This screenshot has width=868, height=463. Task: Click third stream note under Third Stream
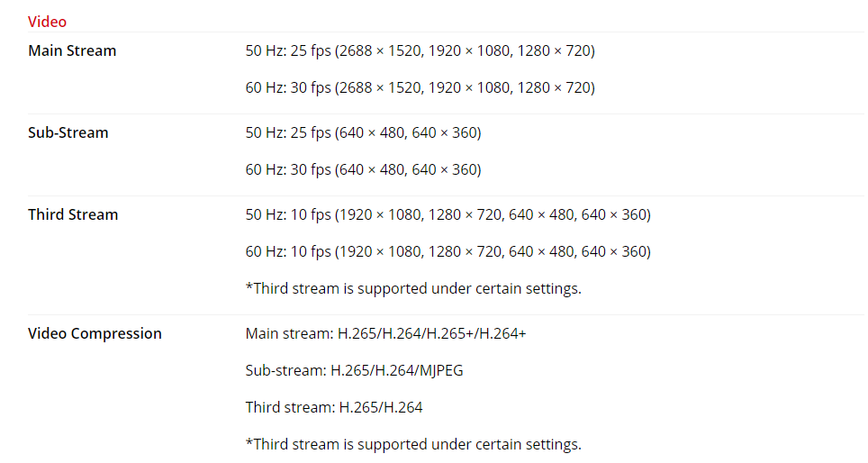coord(413,288)
